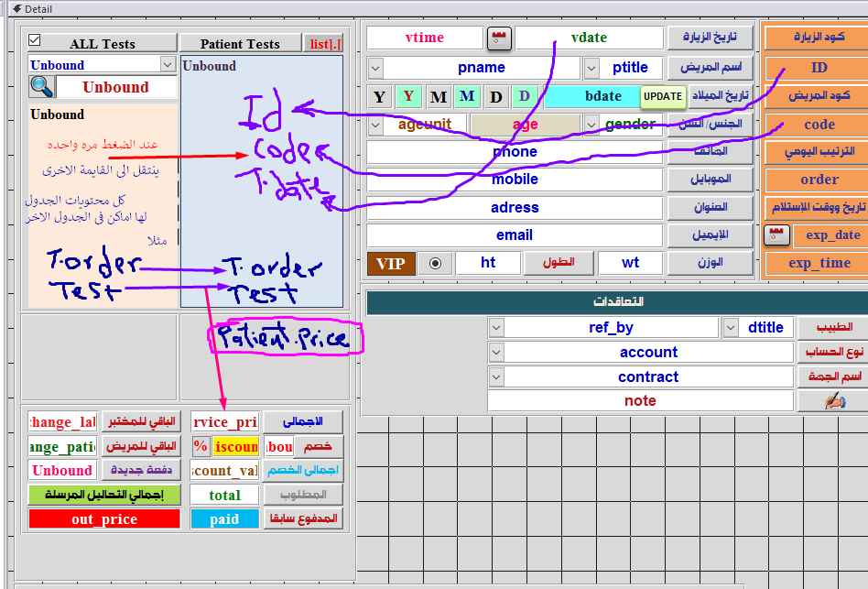
Task: Click the magnifier search icon under ALL Tests
Action: pos(41,86)
